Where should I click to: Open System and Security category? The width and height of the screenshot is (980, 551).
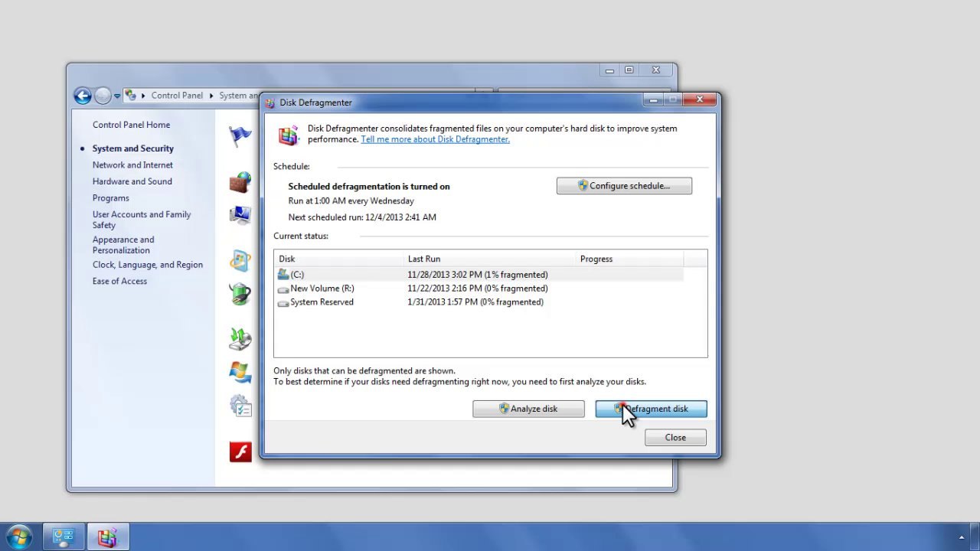pyautogui.click(x=133, y=148)
